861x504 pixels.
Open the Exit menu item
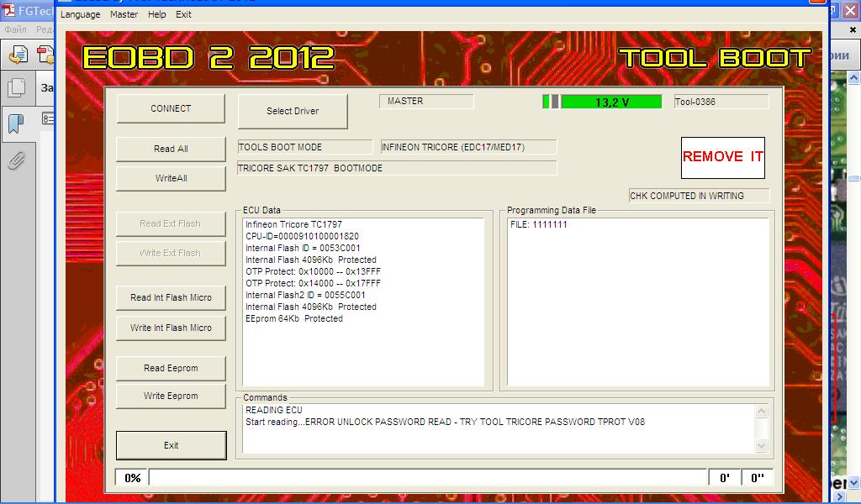(x=183, y=14)
